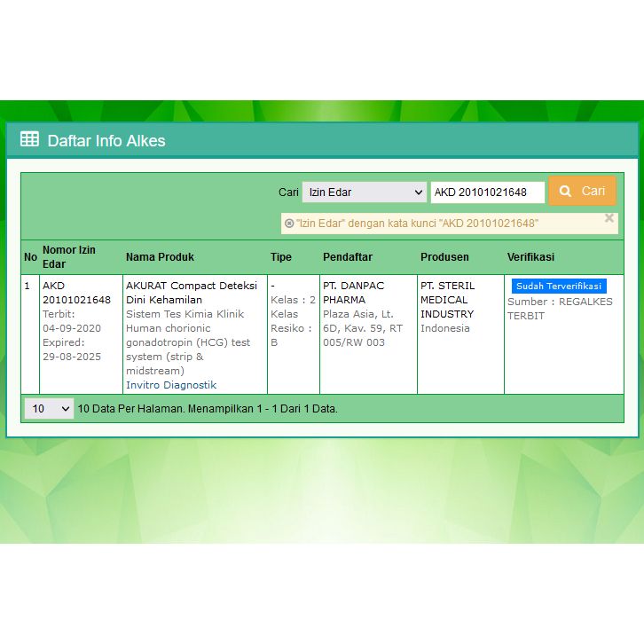Click the Kelas Resiko : B text
Screen dimensions: 644x644
click(x=291, y=328)
